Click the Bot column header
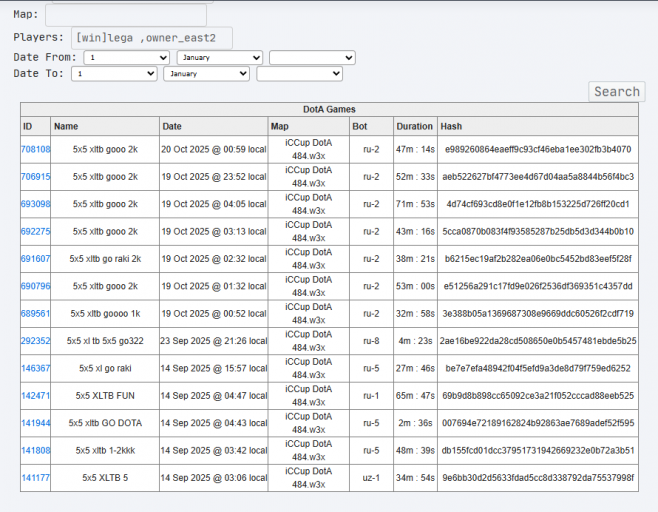Viewport: 658px width, 512px height. coord(371,126)
